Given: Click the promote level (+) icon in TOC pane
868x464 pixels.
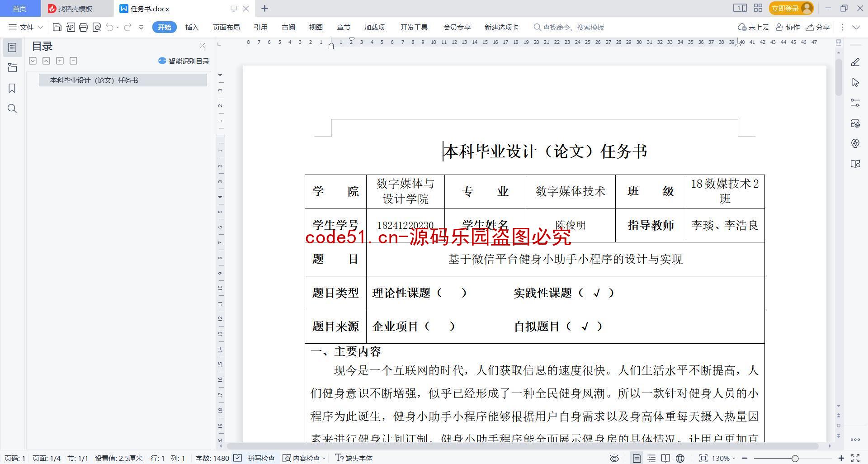Looking at the screenshot, I should tap(60, 61).
